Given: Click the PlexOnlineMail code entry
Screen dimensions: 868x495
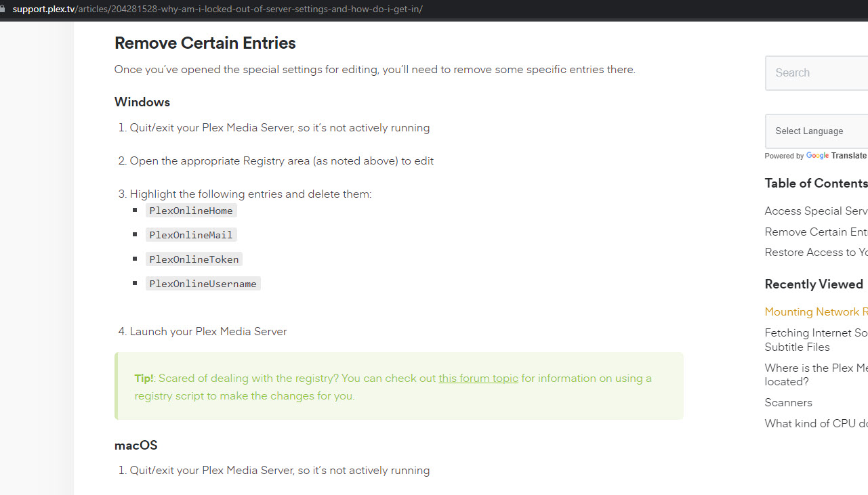Looking at the screenshot, I should click(191, 235).
